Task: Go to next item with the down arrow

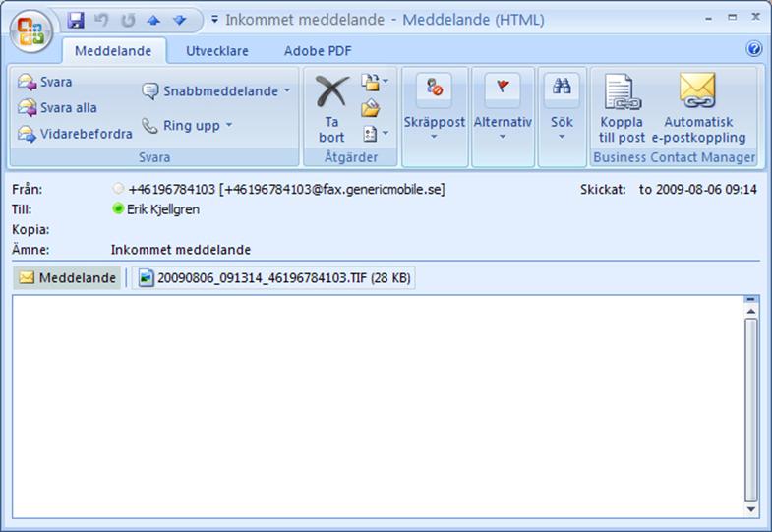Action: click(x=180, y=21)
